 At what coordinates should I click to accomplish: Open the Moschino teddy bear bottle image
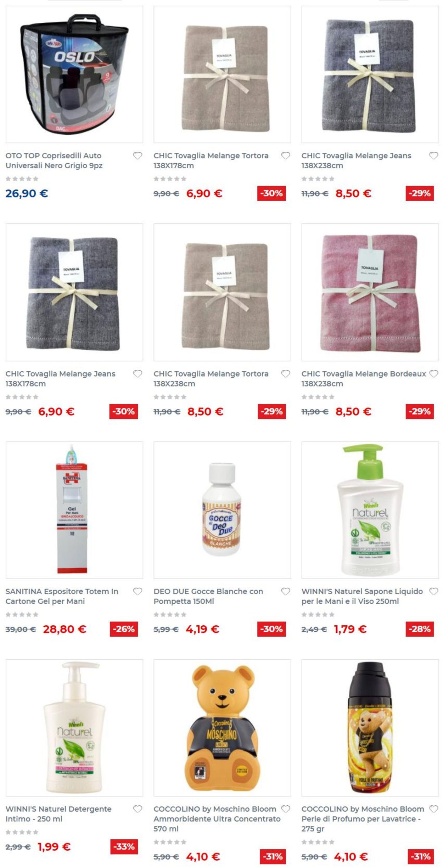click(222, 728)
